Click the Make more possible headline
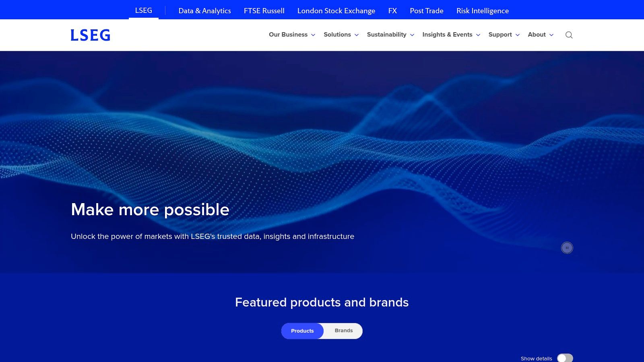This screenshot has height=362, width=644. 150,210
